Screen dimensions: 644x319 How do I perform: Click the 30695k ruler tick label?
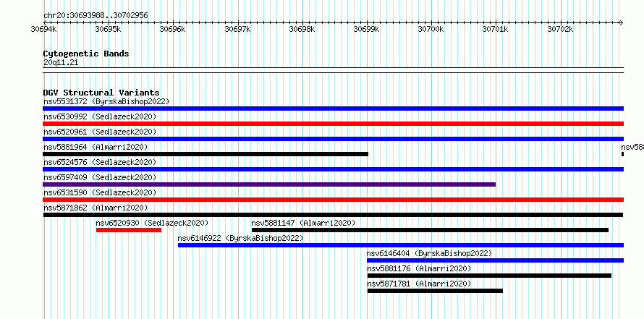(x=108, y=29)
